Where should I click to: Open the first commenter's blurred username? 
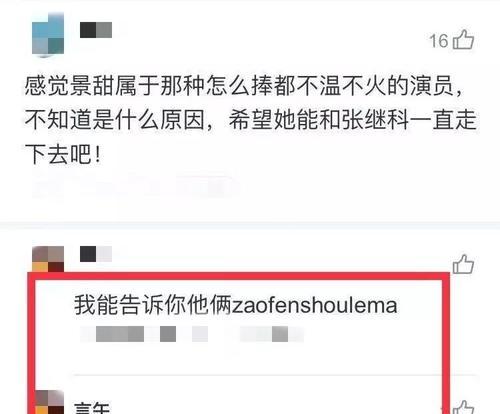tap(96, 30)
